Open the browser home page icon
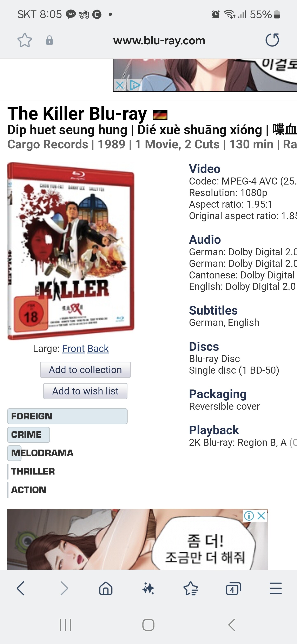297x644 pixels. [106, 588]
